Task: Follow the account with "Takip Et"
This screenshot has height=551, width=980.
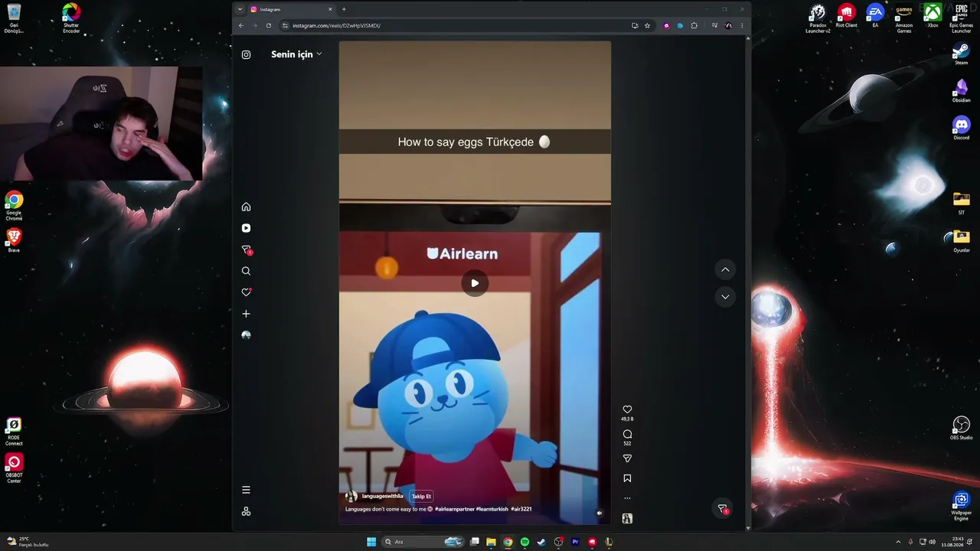Action: 421,496
